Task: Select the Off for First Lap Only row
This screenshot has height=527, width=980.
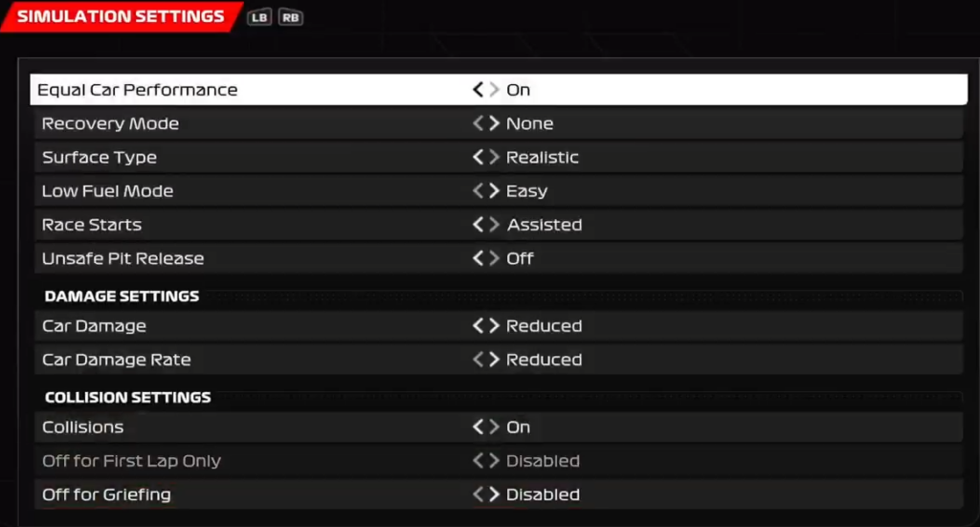Action: point(499,461)
